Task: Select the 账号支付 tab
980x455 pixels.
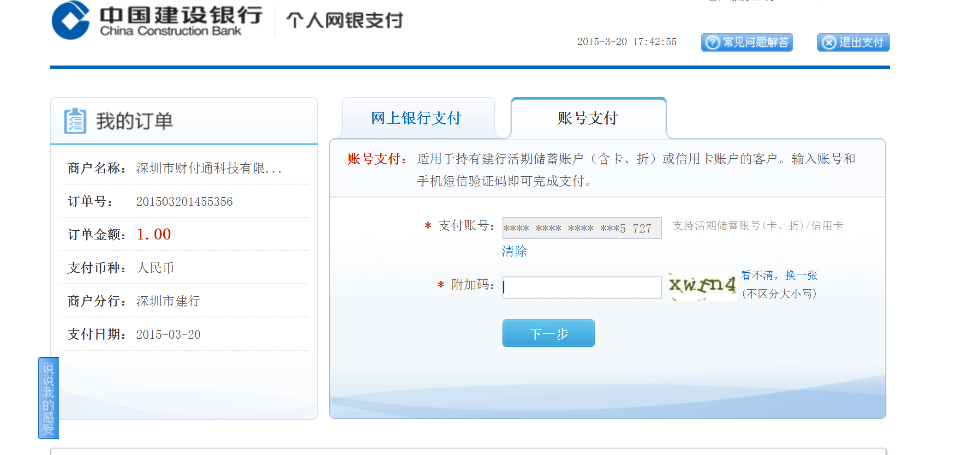Action: point(588,118)
